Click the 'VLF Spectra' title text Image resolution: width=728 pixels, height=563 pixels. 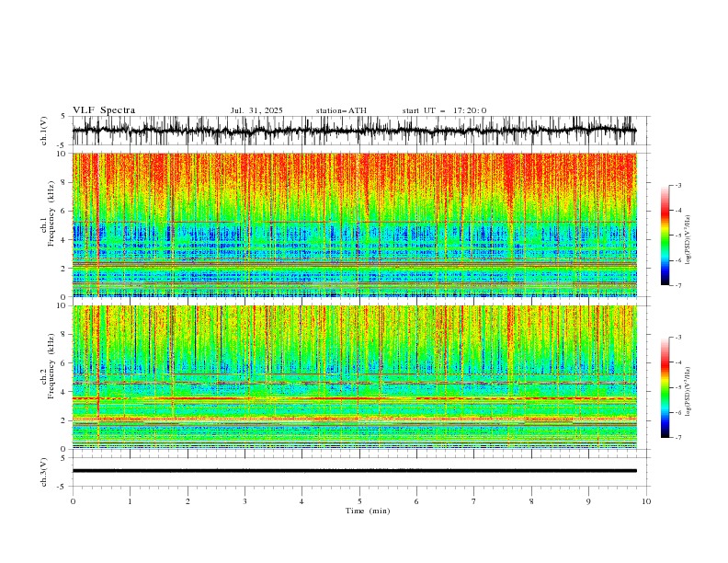tap(104, 110)
